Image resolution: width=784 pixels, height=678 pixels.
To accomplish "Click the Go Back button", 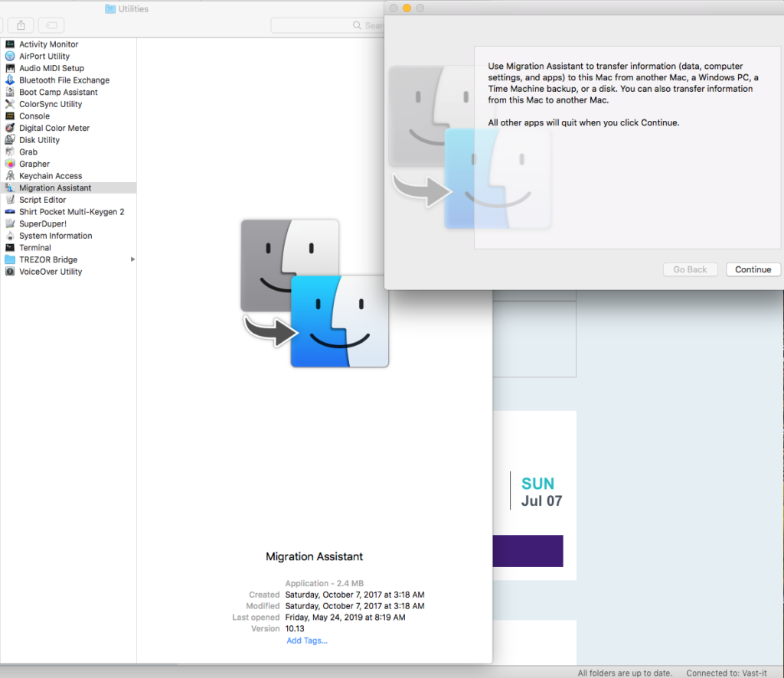I will [x=690, y=269].
